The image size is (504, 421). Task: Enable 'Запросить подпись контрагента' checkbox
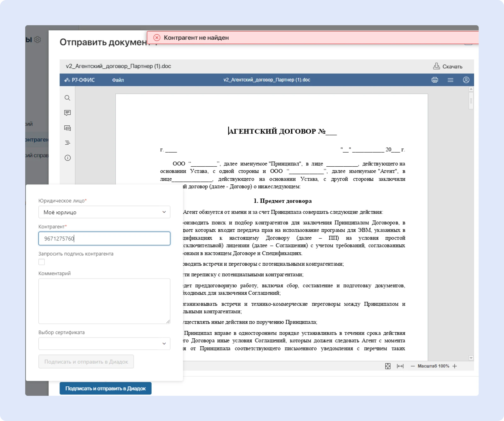pos(41,262)
